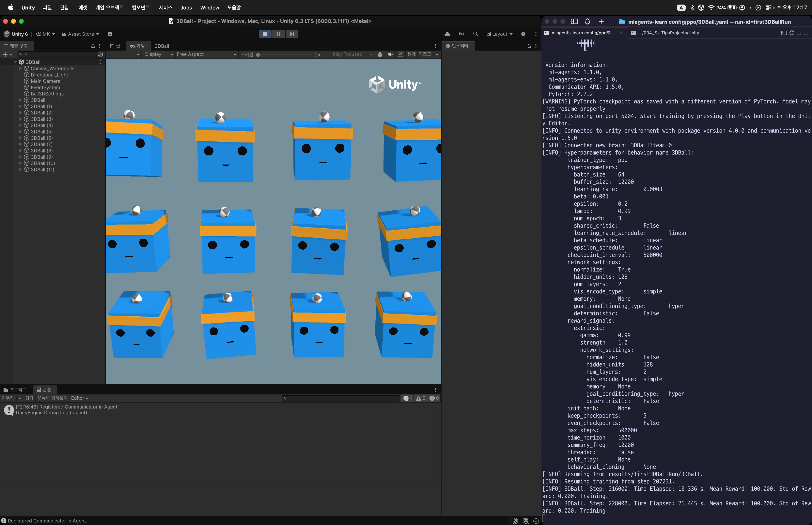Toggle the 통계 stats overlay
Viewport: 812px width, 525px height.
point(411,54)
